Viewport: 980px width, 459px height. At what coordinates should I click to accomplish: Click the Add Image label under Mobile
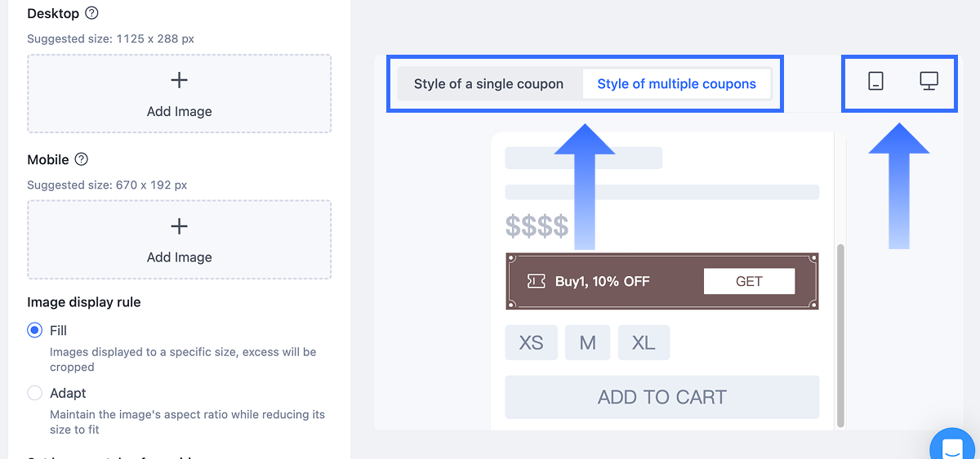pos(179,257)
